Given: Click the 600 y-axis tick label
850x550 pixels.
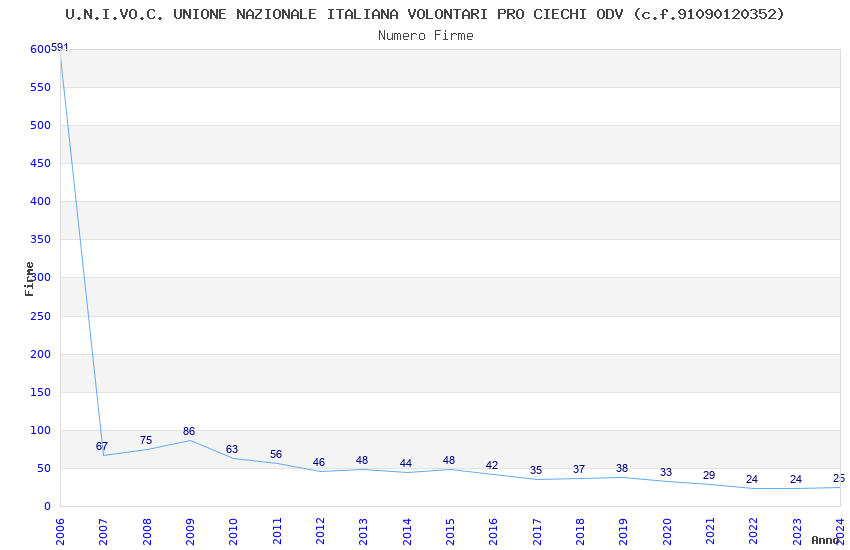Looking at the screenshot, I should (40, 49).
